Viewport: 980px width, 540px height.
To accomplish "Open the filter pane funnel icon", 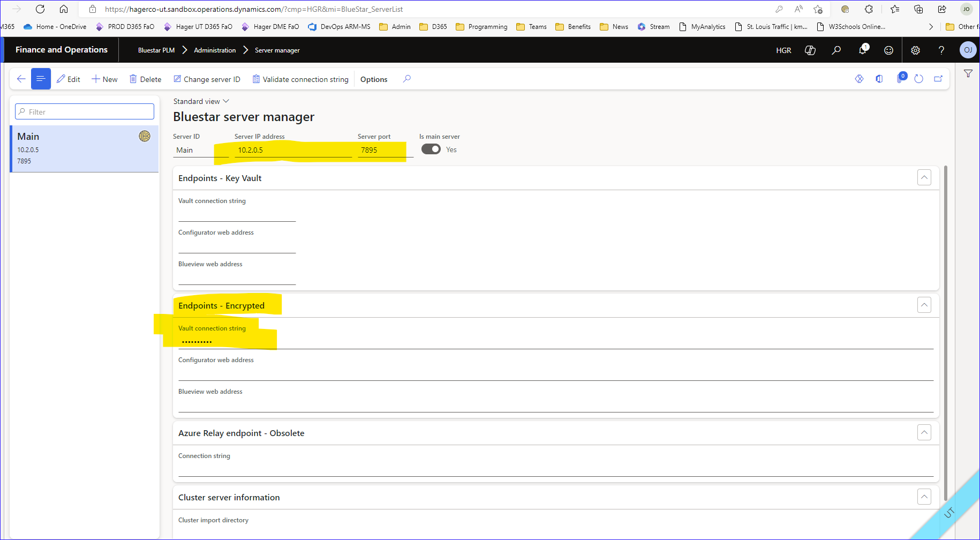I will tap(968, 73).
